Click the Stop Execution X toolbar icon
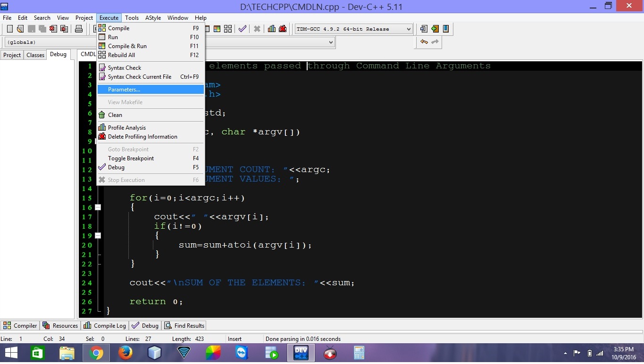The height and width of the screenshot is (364, 644). [257, 29]
